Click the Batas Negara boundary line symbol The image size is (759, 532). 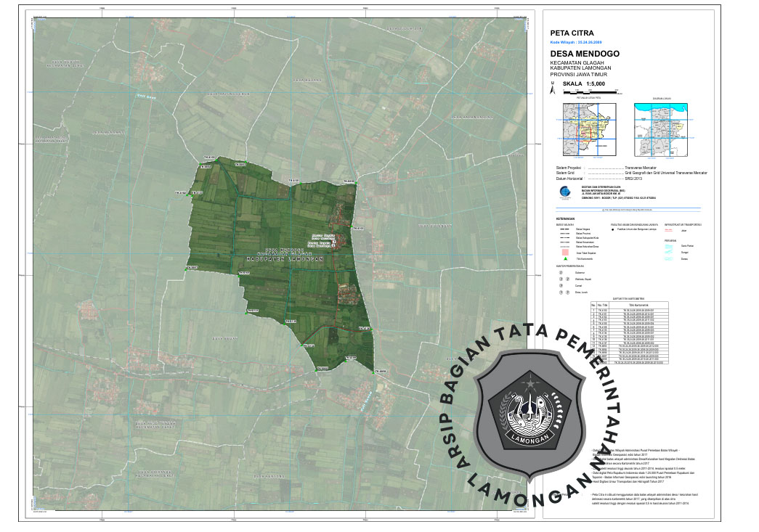pyautogui.click(x=564, y=228)
